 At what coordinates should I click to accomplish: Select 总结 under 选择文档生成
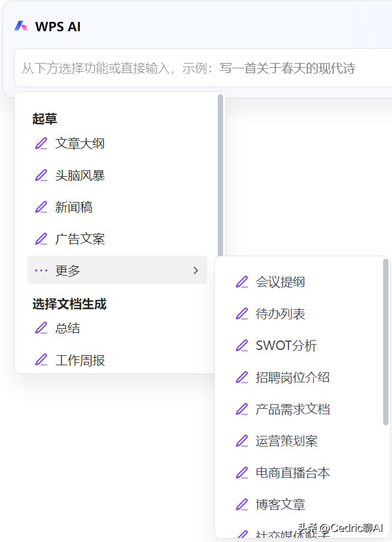[x=67, y=328]
